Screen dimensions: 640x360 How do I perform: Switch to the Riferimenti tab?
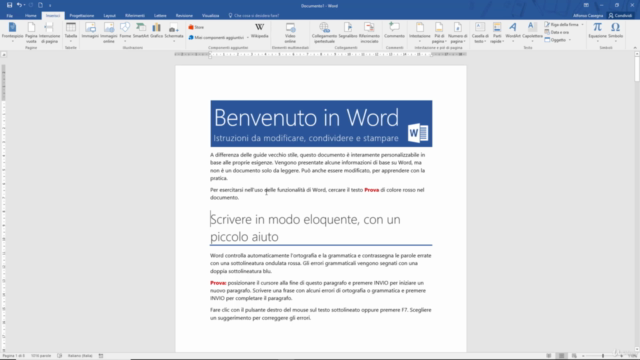pyautogui.click(x=135, y=16)
